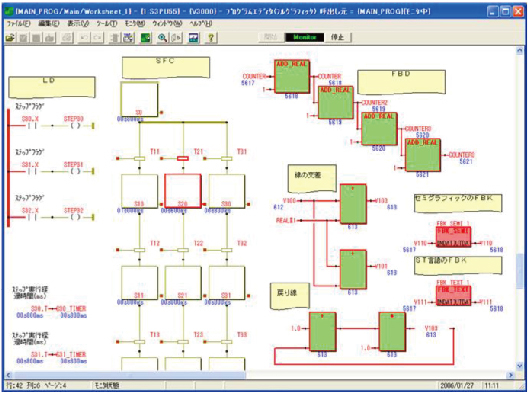Viewport: 528px width, 394px height.
Task: Open the 編集(E) menu
Action: 48,24
